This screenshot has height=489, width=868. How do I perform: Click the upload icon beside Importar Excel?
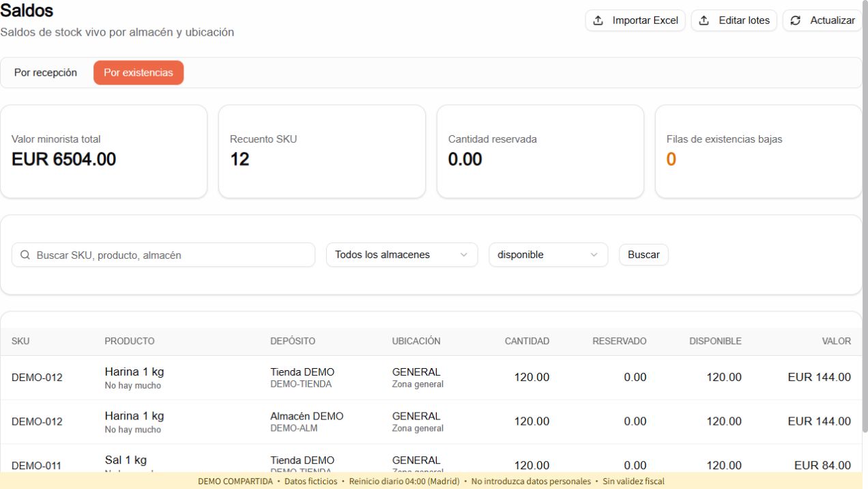tap(598, 20)
